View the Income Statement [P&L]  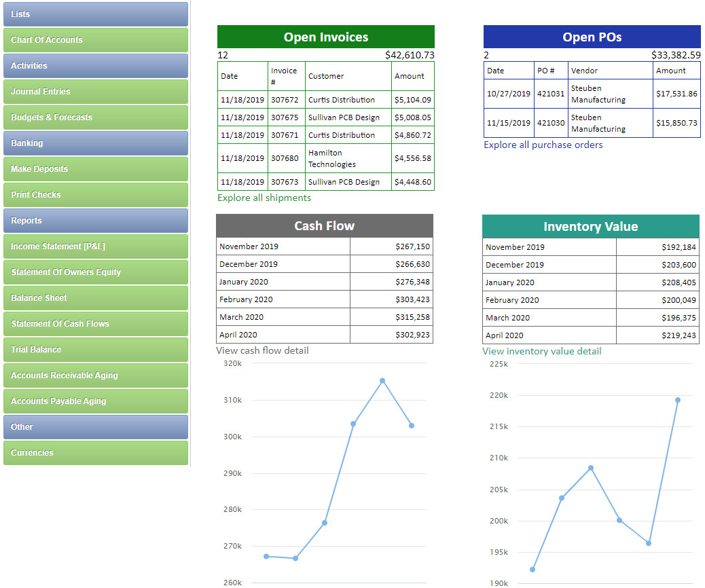[x=95, y=246]
